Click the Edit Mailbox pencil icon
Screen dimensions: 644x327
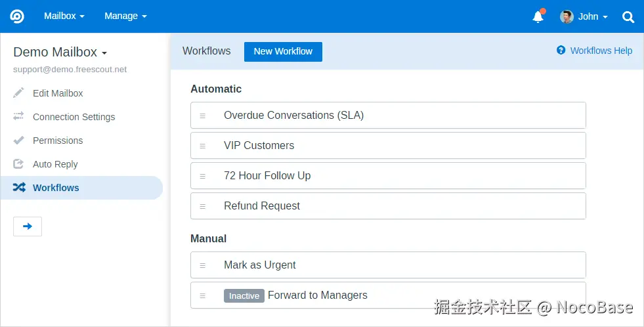click(x=19, y=93)
